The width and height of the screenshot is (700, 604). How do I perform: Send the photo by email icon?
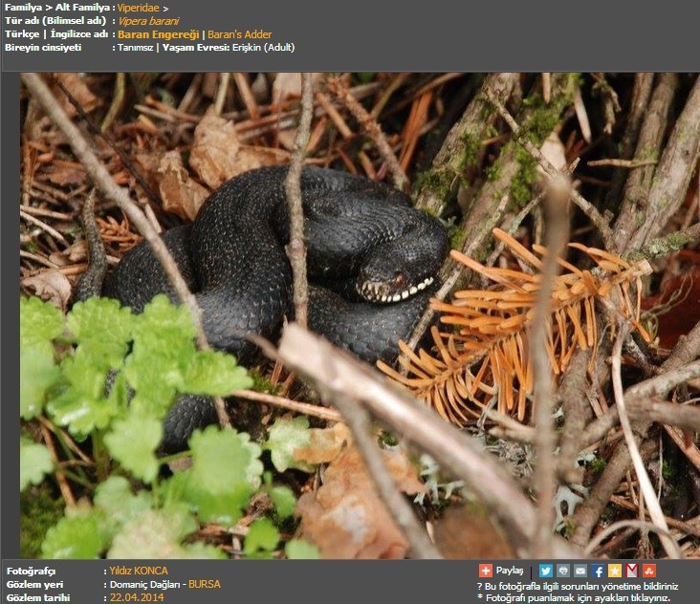point(580,571)
